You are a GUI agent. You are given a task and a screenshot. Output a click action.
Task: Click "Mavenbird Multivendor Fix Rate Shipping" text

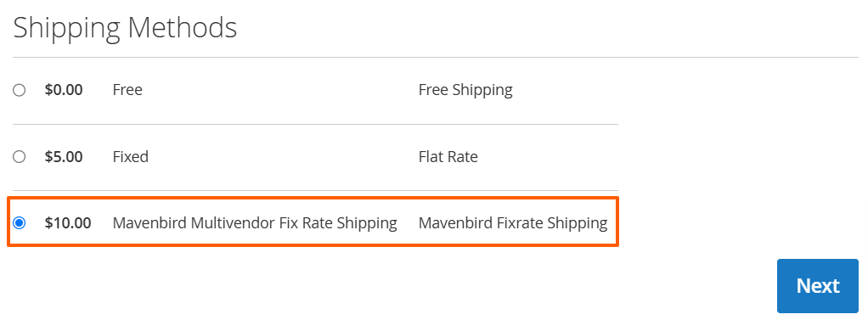pos(255,223)
